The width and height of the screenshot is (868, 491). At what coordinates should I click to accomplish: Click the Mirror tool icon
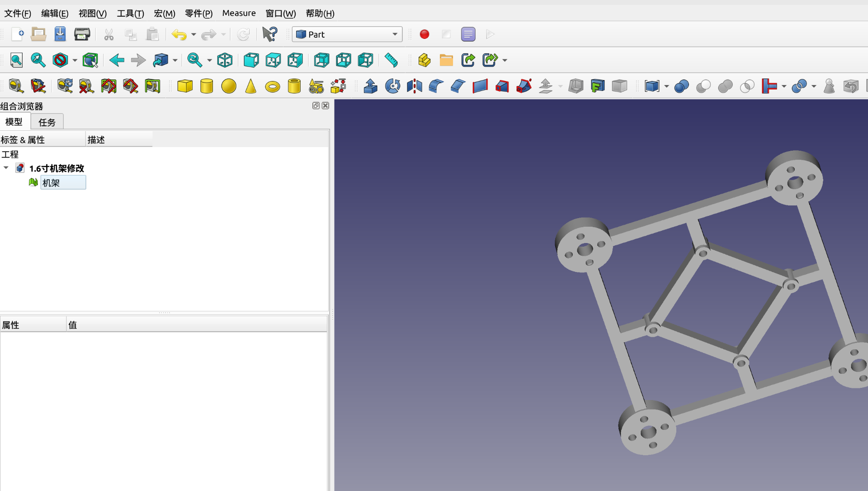point(414,86)
